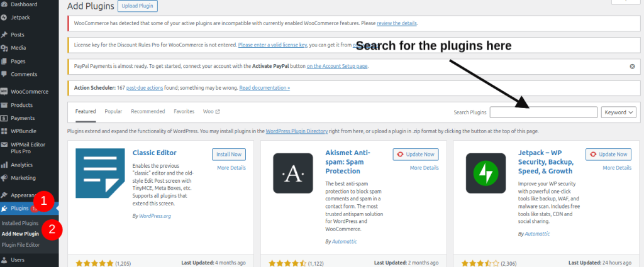Click 'Last Updated: 24 hours ago' text
The image size is (644, 267).
[x=600, y=263]
